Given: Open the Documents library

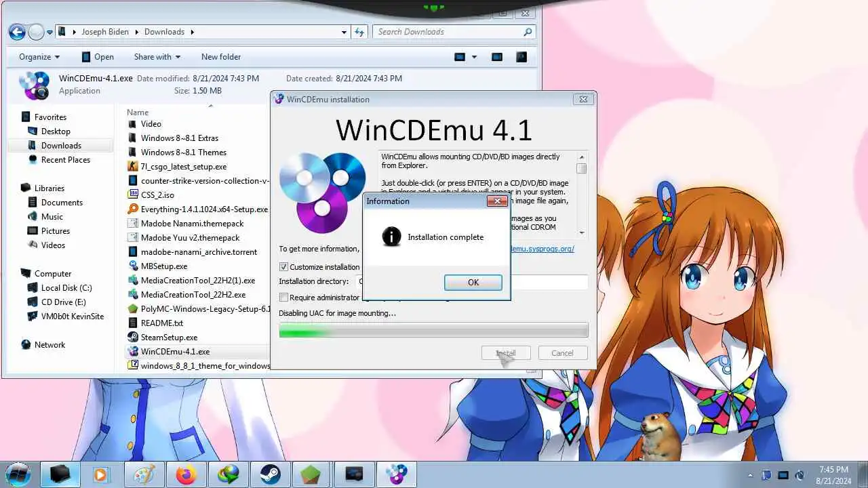Looking at the screenshot, I should coord(62,203).
